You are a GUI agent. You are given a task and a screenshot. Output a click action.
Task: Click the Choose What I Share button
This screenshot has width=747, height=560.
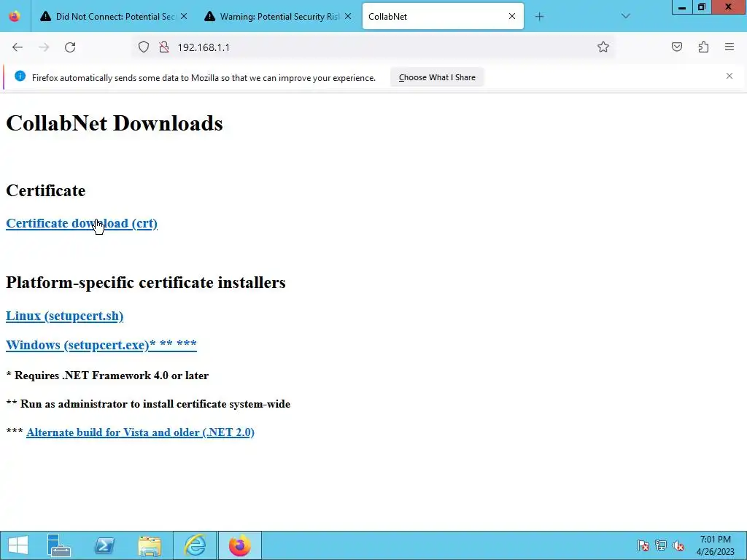437,77
